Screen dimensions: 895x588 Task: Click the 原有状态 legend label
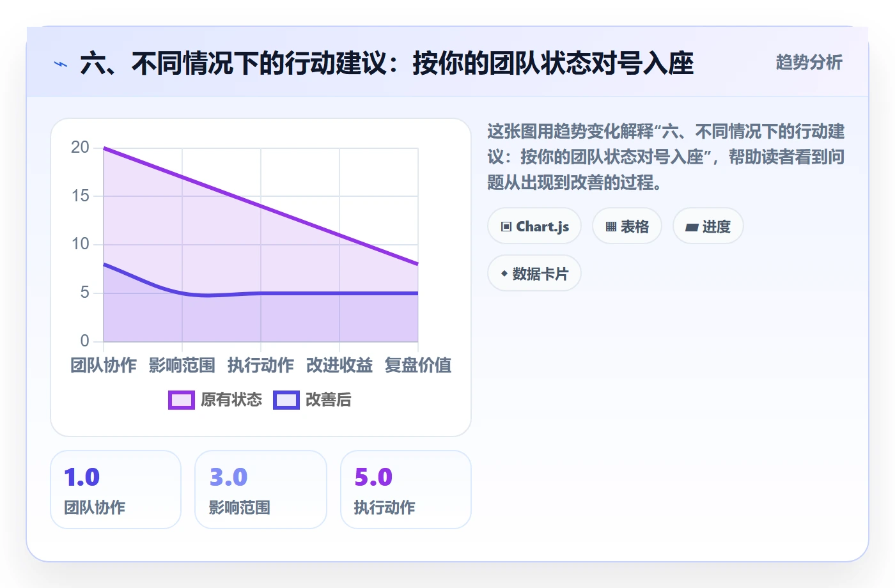(x=231, y=400)
